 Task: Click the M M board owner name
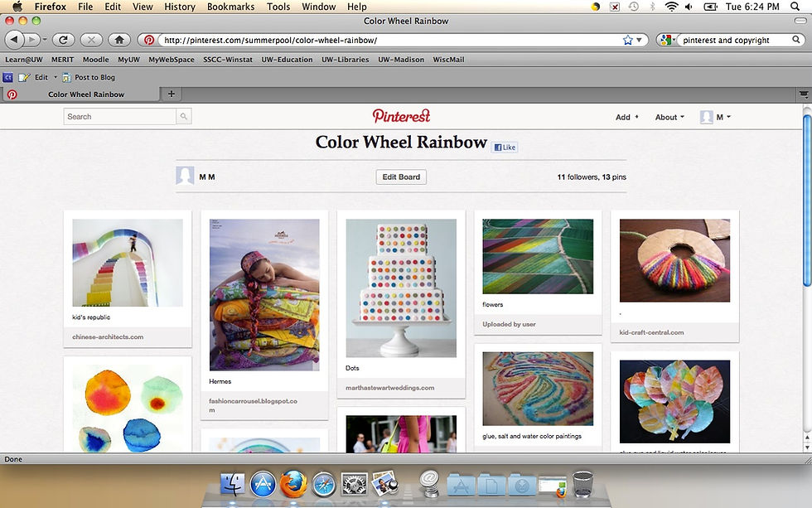(x=207, y=177)
